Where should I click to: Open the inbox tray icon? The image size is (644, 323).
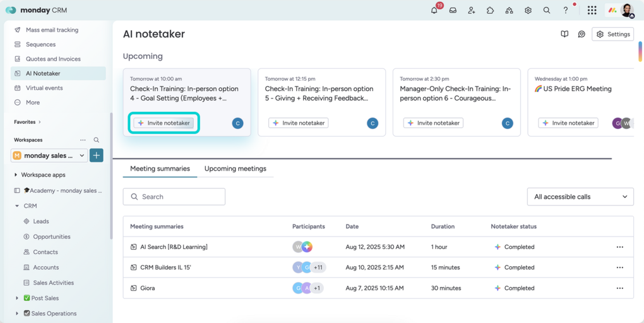point(453,10)
